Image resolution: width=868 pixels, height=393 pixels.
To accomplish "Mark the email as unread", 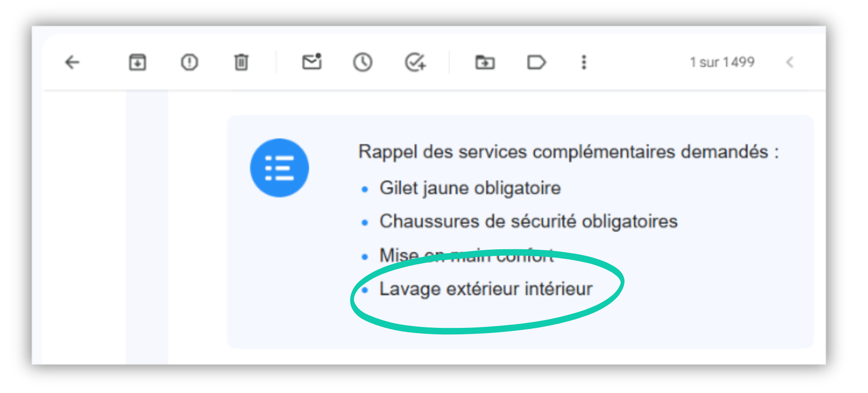I will coord(312,62).
